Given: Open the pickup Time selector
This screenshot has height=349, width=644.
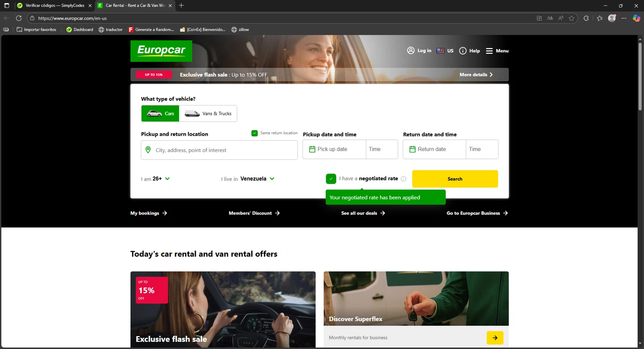Looking at the screenshot, I should coord(382,149).
